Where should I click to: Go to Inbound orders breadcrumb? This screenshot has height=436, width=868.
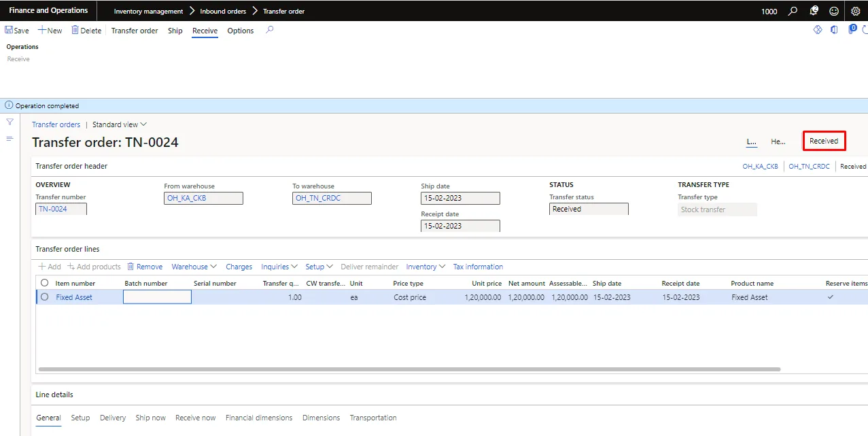pos(223,12)
